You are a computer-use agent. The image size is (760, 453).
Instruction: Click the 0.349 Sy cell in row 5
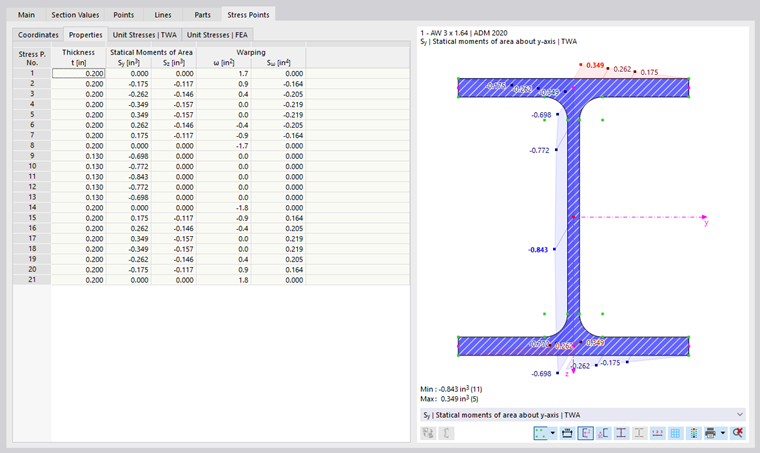(x=128, y=115)
